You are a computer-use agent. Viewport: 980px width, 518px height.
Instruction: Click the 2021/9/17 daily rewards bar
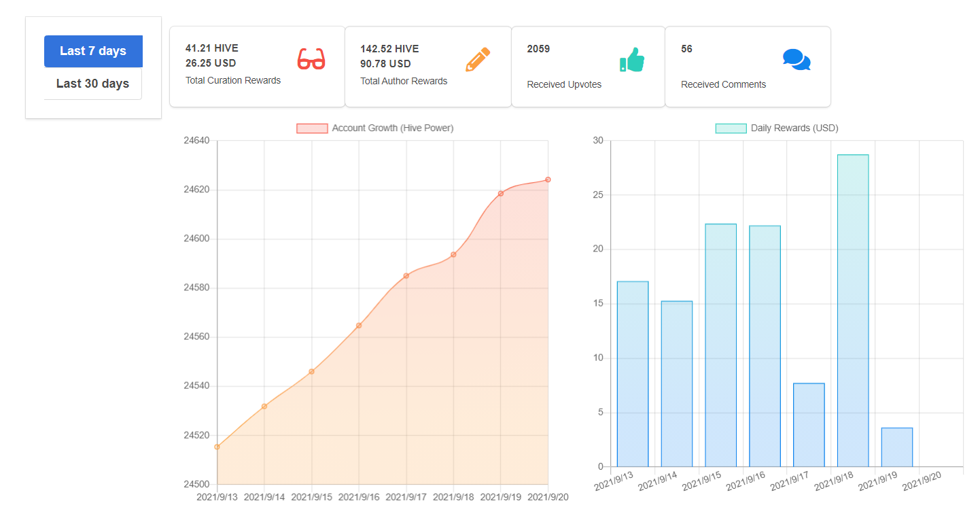(x=809, y=426)
